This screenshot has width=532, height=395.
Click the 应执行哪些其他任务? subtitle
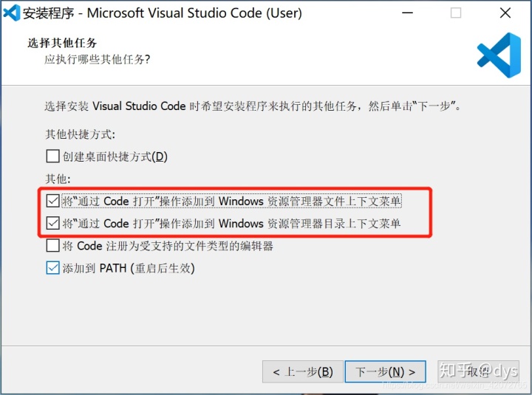click(x=97, y=59)
